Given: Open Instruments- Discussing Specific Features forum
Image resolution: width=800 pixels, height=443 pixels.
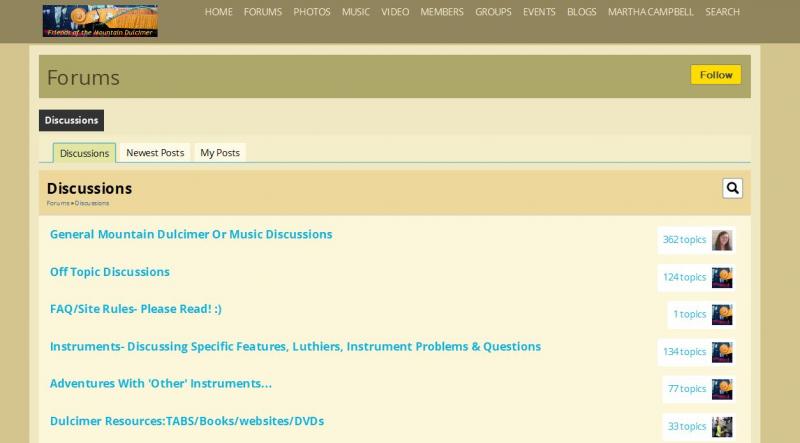Looking at the screenshot, I should pyautogui.click(x=295, y=347).
